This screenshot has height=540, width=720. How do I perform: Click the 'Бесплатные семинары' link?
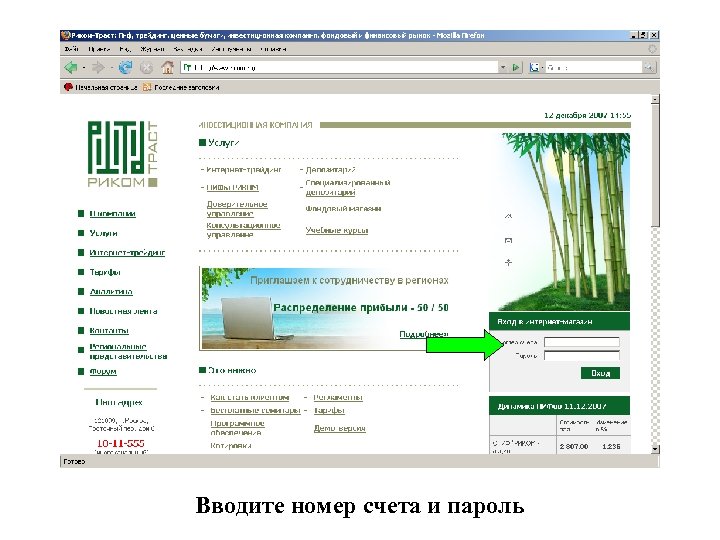click(x=255, y=410)
